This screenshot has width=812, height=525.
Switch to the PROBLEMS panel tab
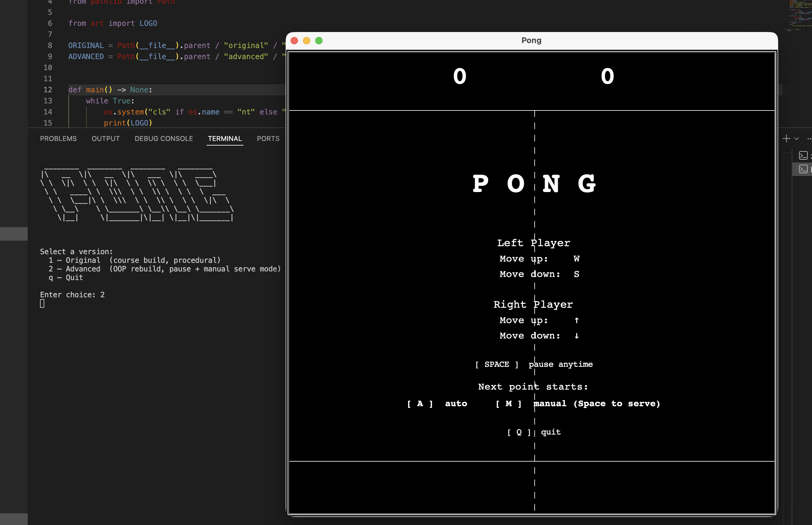[x=58, y=139]
